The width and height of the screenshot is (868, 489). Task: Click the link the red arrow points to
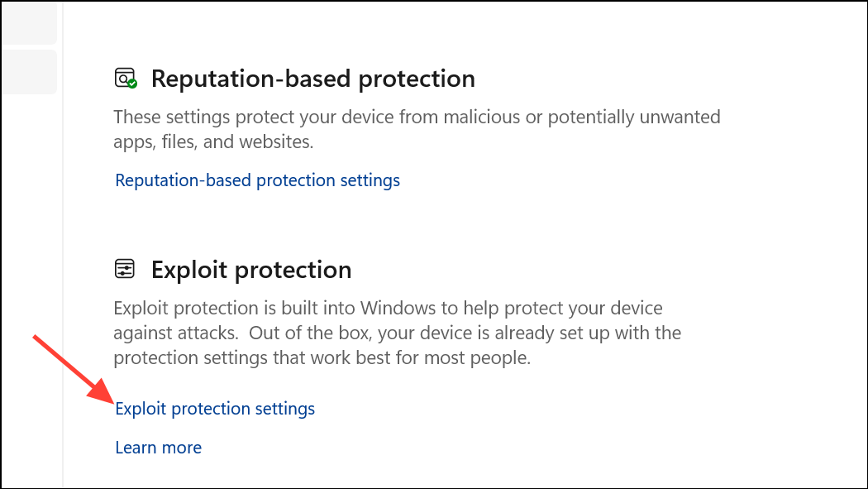tap(215, 408)
